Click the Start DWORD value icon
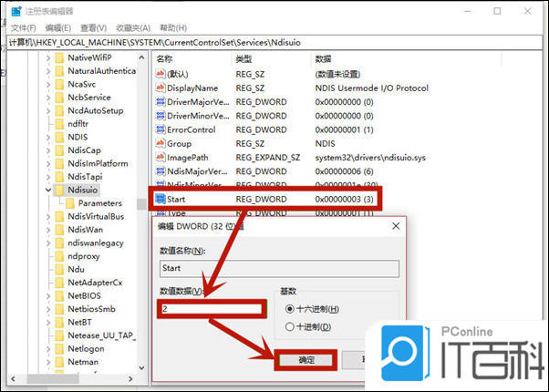This screenshot has height=392, width=549. click(161, 199)
